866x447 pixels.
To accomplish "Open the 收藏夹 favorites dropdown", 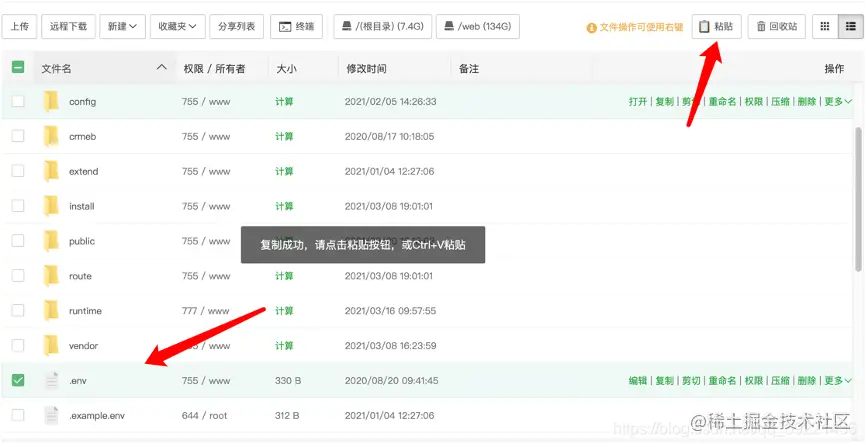I will coord(177,27).
